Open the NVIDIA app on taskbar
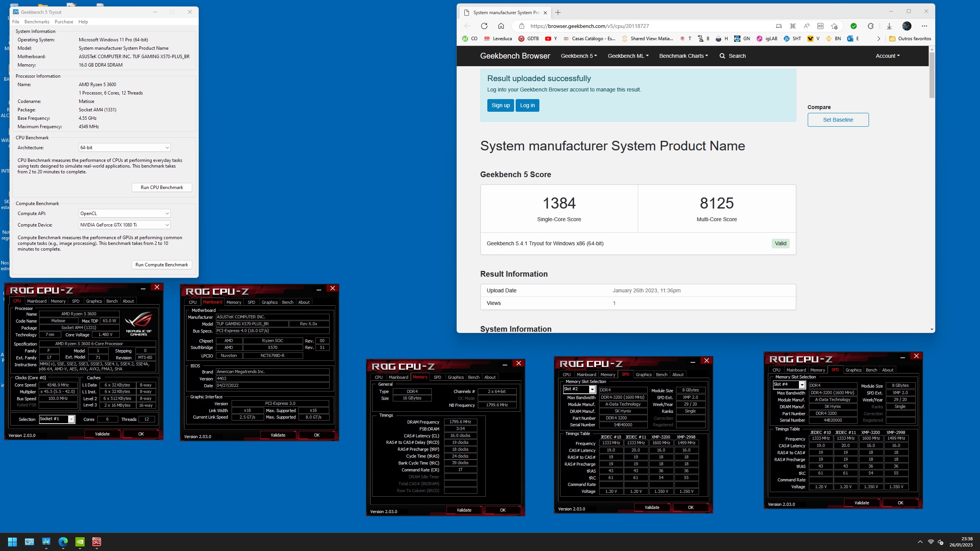 click(x=80, y=542)
